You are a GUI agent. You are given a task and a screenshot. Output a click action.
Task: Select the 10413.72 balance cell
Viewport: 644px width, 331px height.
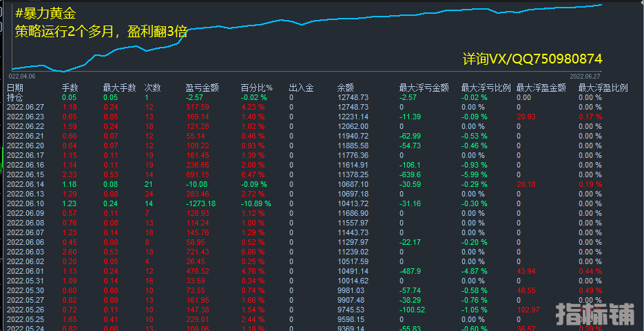tap(353, 203)
